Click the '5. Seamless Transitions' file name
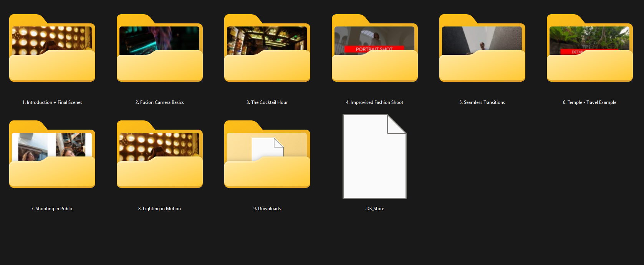Screen dimensions: 644x265 (482, 102)
